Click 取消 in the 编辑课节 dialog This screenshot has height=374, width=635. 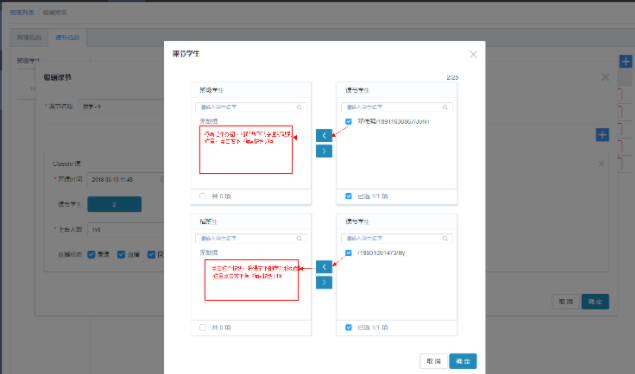click(566, 302)
